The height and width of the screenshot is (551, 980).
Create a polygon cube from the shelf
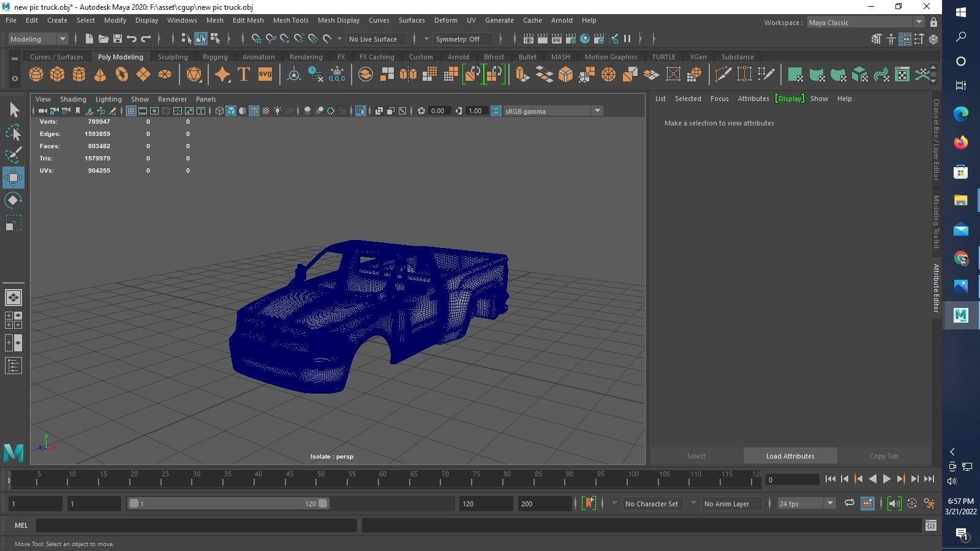click(x=58, y=75)
